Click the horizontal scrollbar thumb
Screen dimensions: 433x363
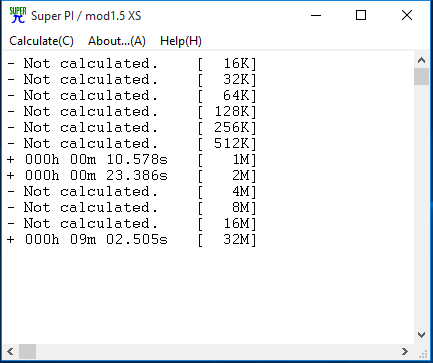[27, 351]
